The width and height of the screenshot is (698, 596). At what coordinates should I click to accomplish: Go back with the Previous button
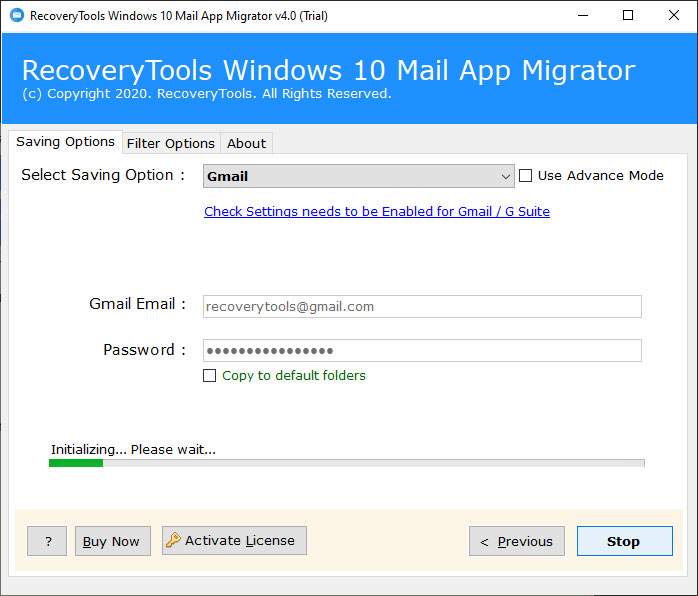coord(517,541)
